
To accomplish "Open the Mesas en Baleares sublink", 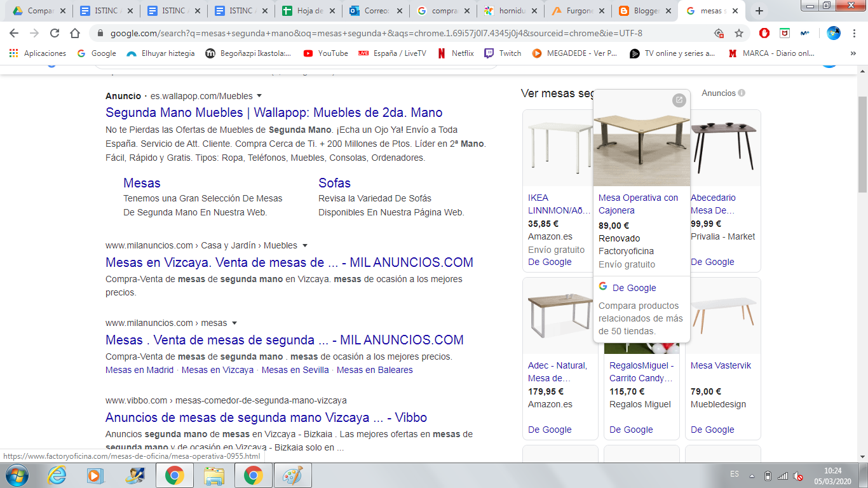I will (375, 370).
